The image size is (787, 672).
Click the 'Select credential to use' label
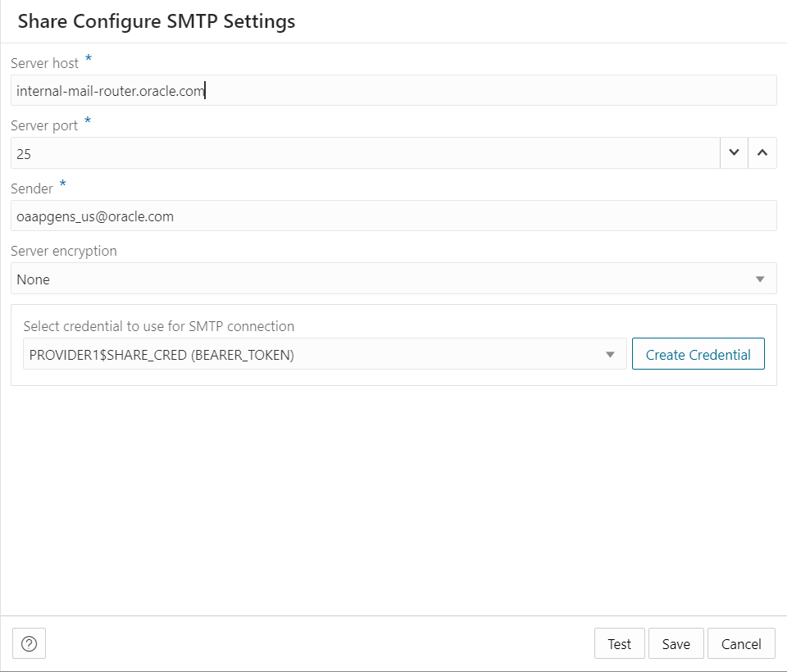pyautogui.click(x=158, y=326)
